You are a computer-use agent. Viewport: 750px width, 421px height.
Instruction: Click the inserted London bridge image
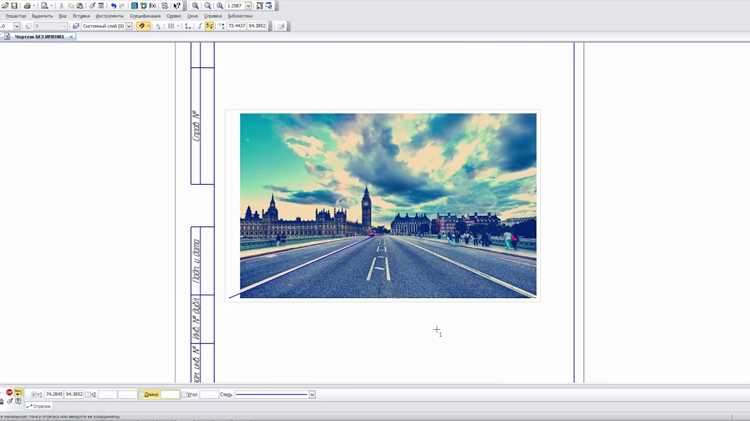pyautogui.click(x=388, y=206)
